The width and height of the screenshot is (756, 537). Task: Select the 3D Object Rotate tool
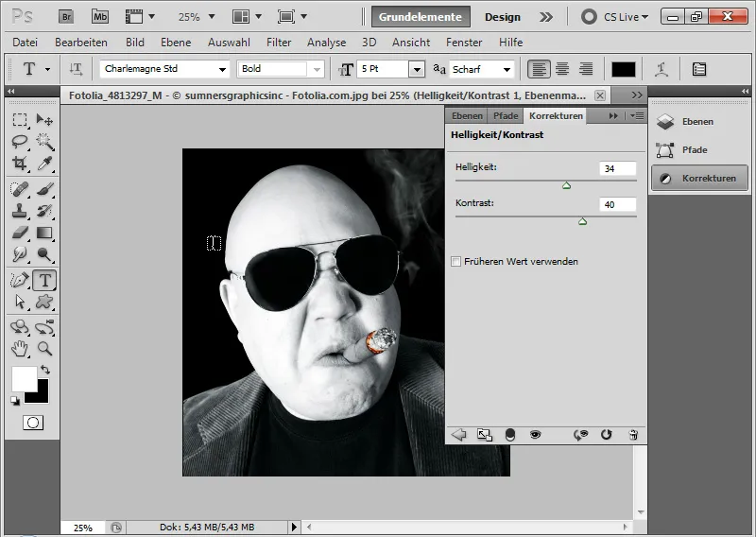click(x=20, y=328)
